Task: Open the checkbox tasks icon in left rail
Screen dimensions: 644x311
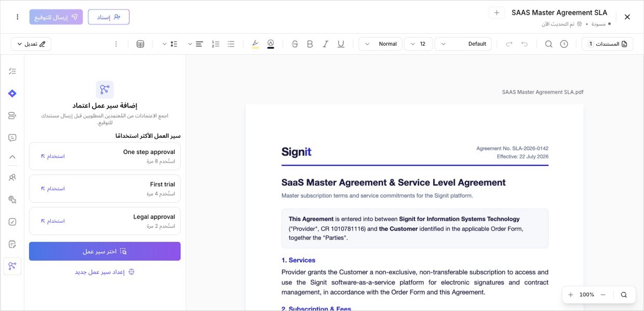Action: tap(12, 222)
